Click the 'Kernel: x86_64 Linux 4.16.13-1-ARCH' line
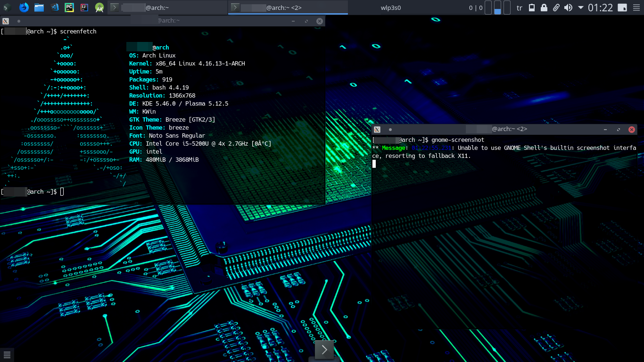The width and height of the screenshot is (644, 362). pyautogui.click(x=187, y=64)
